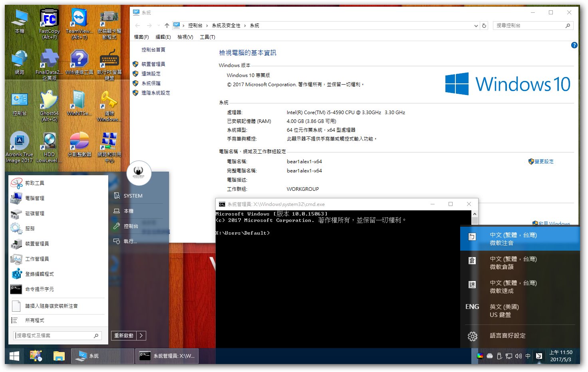The image size is (588, 372).
Task: Launch 命令提示字元 from start menu
Action: (x=58, y=289)
